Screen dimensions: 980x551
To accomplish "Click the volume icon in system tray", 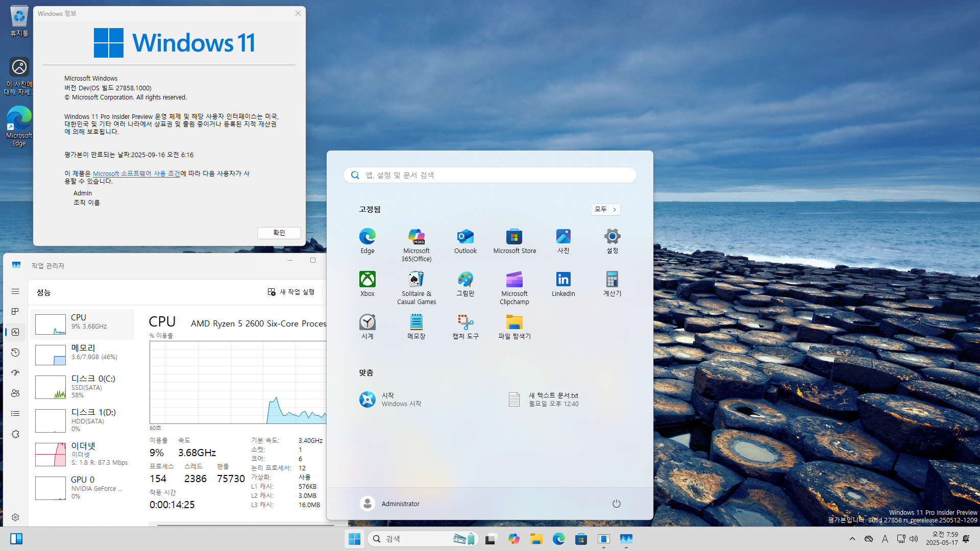I will click(914, 539).
